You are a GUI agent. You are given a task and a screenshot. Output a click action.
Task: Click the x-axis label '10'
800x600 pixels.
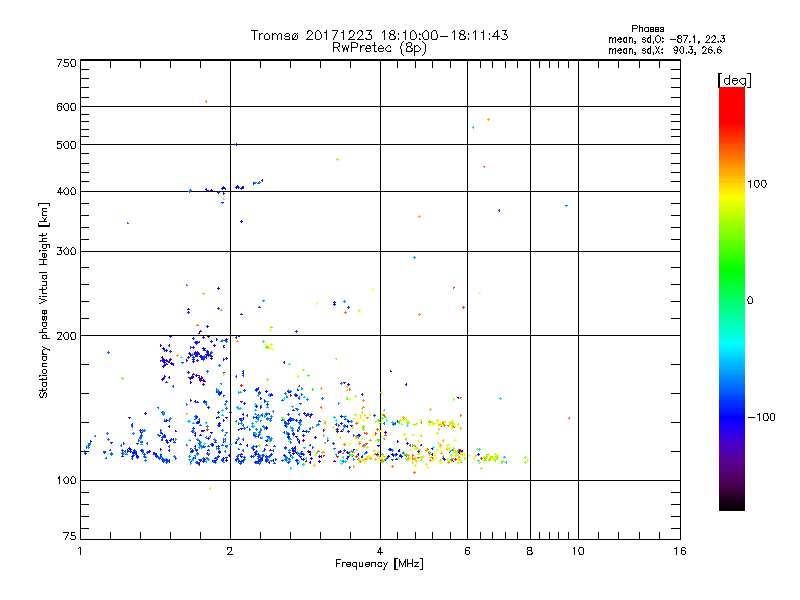pyautogui.click(x=578, y=551)
